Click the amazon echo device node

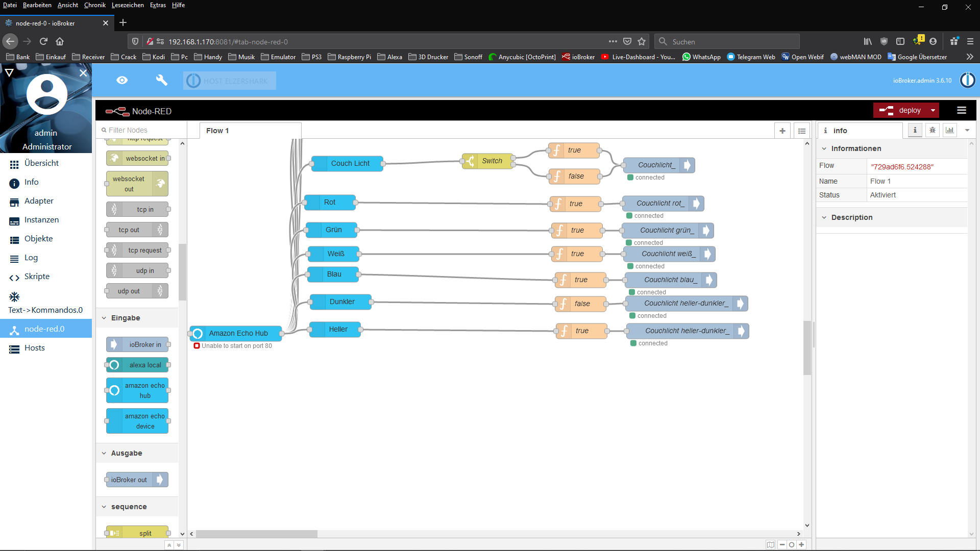137,420
